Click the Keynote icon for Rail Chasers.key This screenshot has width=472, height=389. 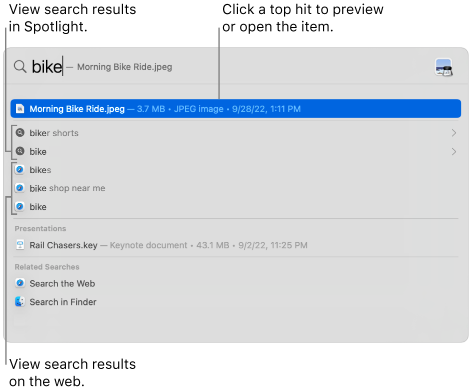tap(20, 245)
